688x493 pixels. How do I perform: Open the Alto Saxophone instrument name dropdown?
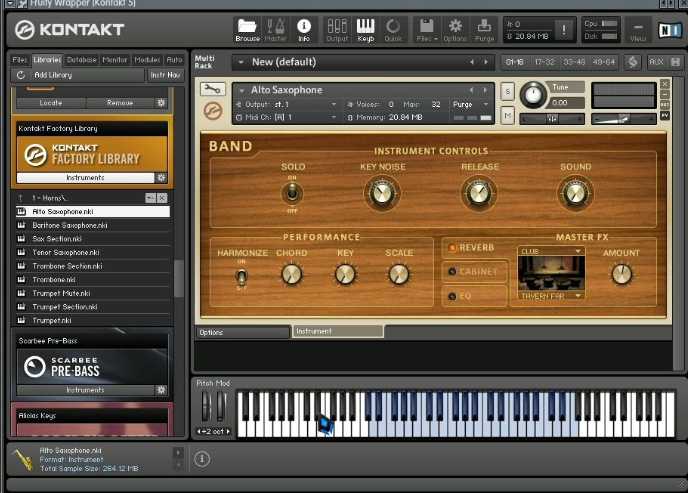click(242, 90)
